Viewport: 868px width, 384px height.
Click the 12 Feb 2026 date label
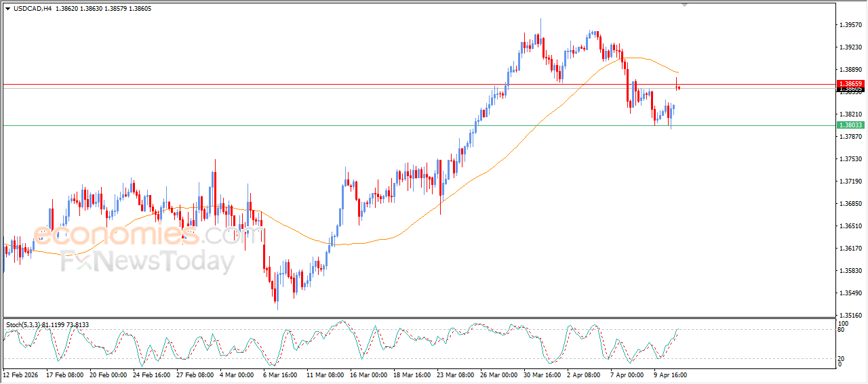coord(21,375)
